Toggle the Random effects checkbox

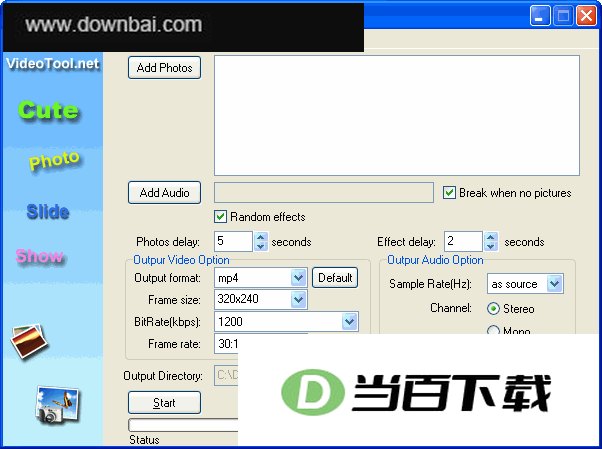pos(220,217)
